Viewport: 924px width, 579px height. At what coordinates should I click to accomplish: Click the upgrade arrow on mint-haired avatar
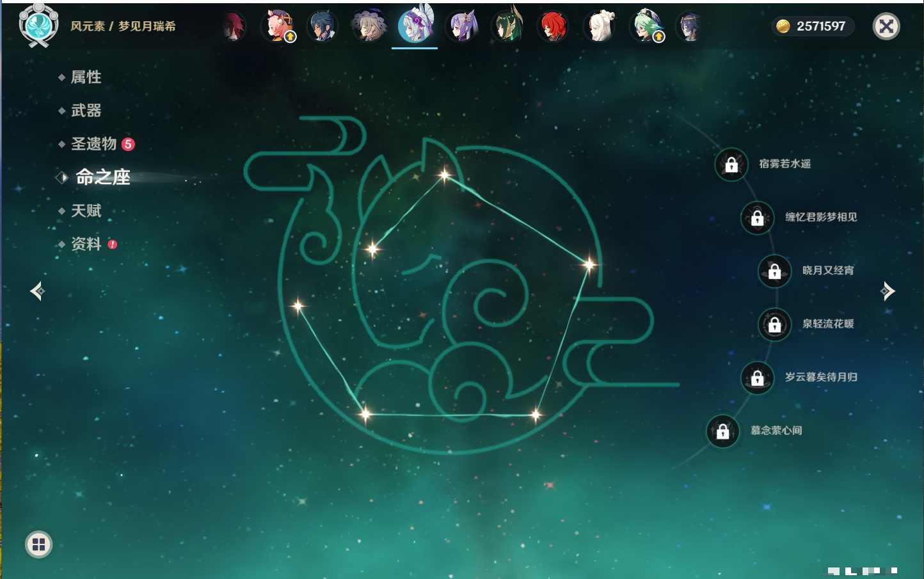coord(658,37)
